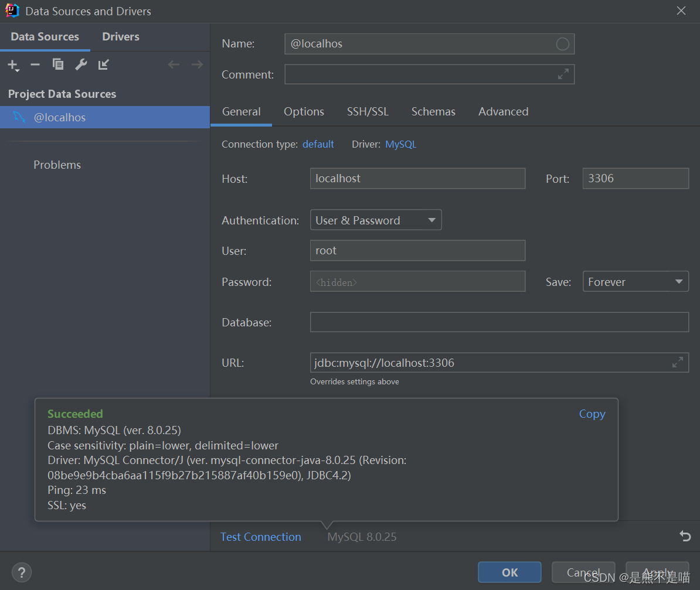Click the make global import arrow icon
The height and width of the screenshot is (590, 700).
tap(104, 64)
